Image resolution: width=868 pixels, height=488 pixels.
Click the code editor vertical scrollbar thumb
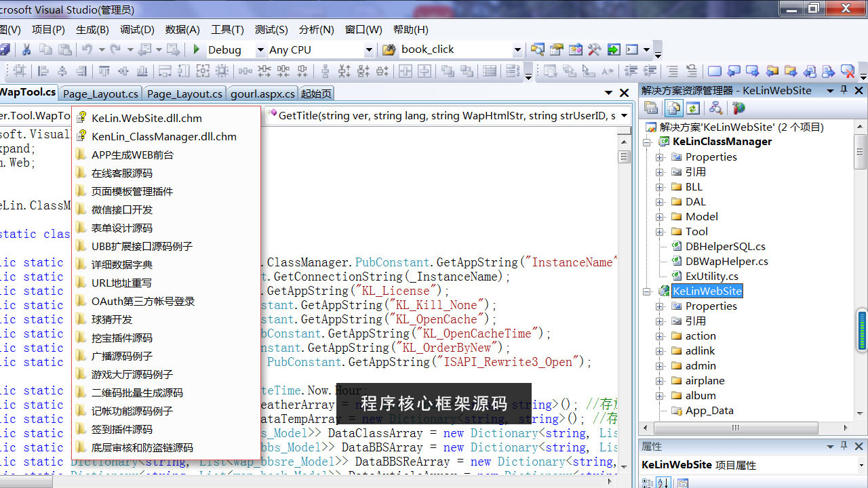coord(624,157)
